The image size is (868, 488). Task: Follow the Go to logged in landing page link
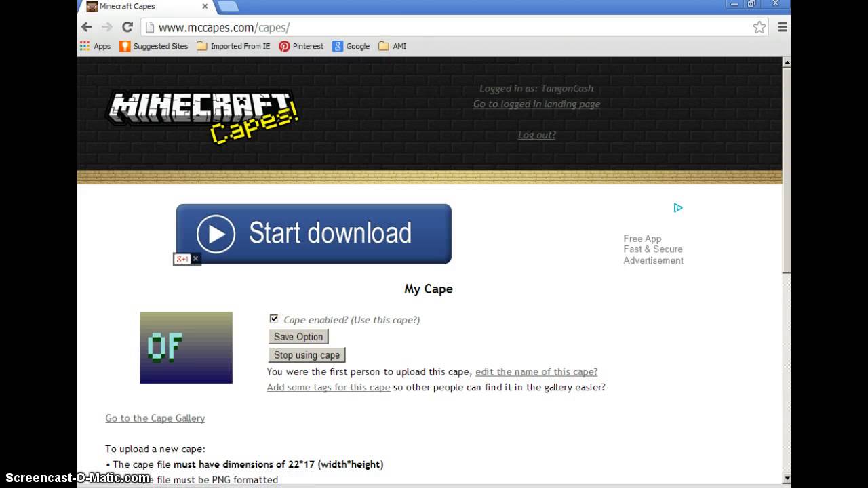[536, 104]
